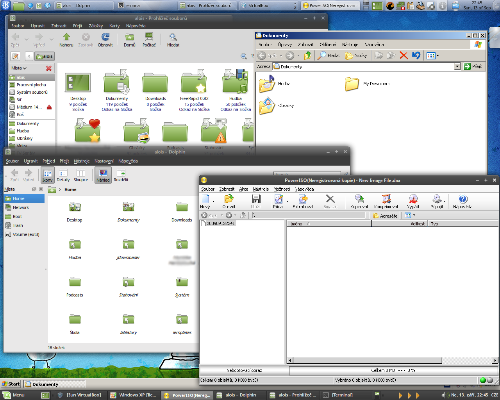500x400 pixels.
Task: Select the Home entry in Dolphin places sidebar
Action: click(24, 199)
